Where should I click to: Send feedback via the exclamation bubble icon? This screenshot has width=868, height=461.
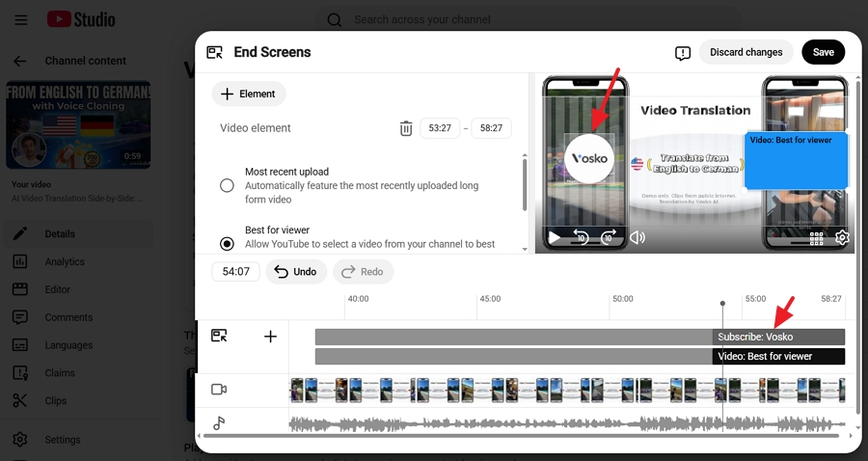[x=683, y=53]
